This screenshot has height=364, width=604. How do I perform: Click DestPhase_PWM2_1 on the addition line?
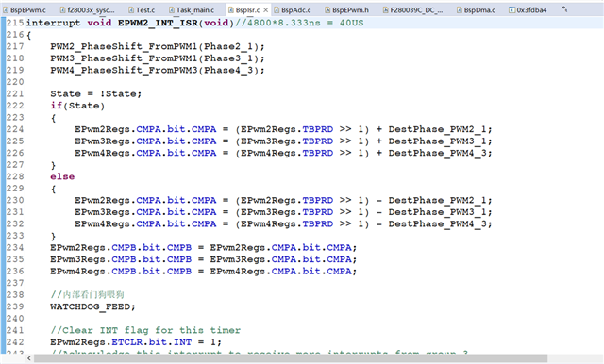438,129
